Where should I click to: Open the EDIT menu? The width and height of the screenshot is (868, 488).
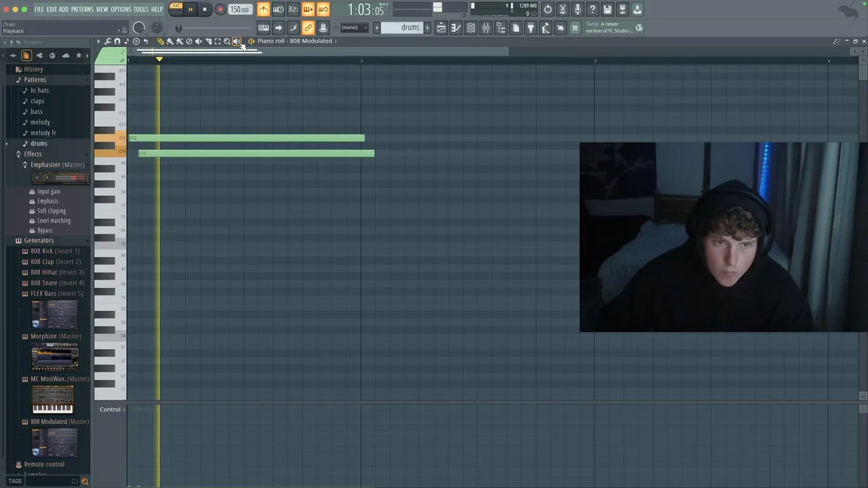pyautogui.click(x=52, y=9)
